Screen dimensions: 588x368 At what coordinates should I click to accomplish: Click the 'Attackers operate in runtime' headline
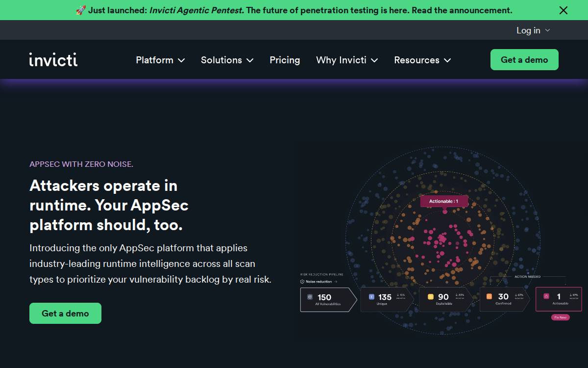109,205
